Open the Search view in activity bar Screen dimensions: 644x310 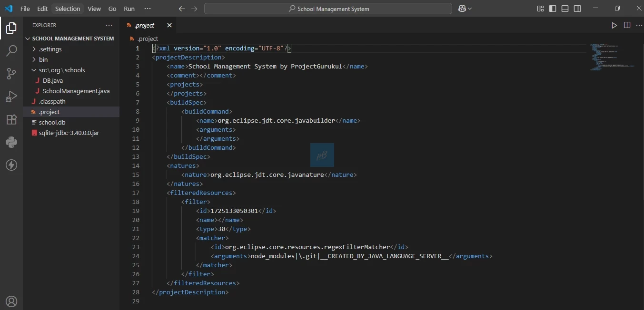coord(11,51)
